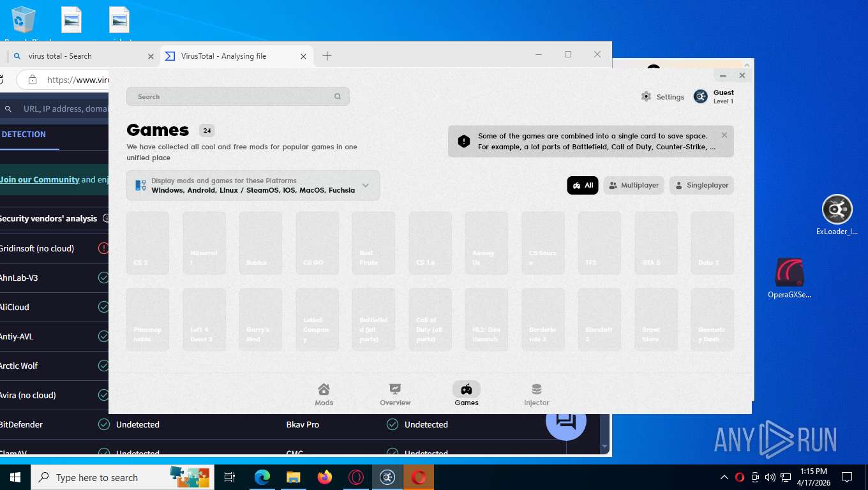Viewport: 868px width, 490px height.
Task: Open the Standoff 2 game card
Action: click(599, 320)
